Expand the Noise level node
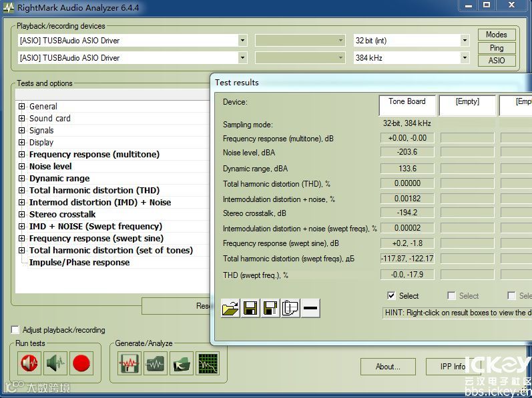Screen dimensions: 532x398 (x=22, y=166)
